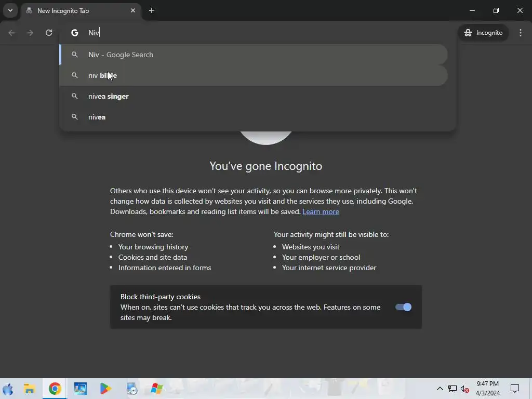
Task: Click search icon beside 'nivea singer'
Action: tap(75, 96)
